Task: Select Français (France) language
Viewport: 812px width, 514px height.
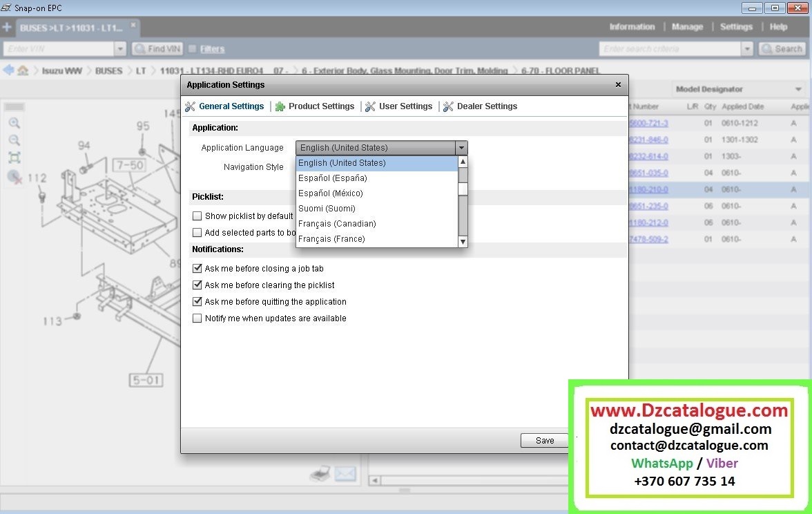Action: coord(377,239)
